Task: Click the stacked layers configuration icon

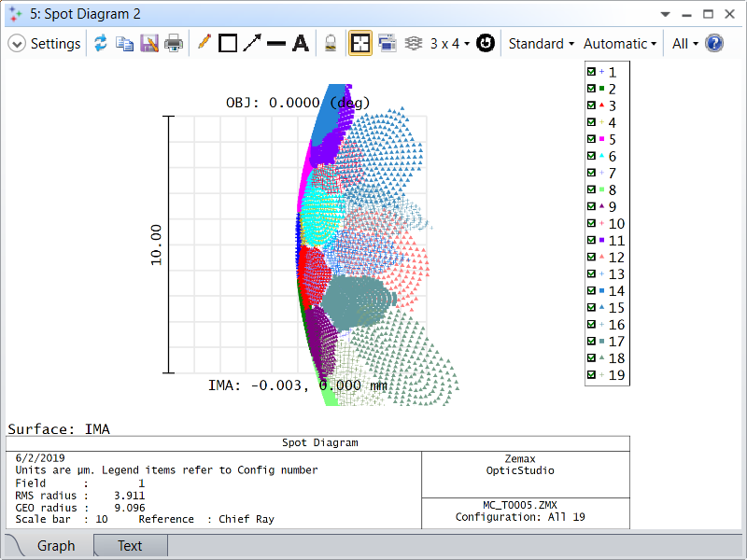Action: point(414,44)
